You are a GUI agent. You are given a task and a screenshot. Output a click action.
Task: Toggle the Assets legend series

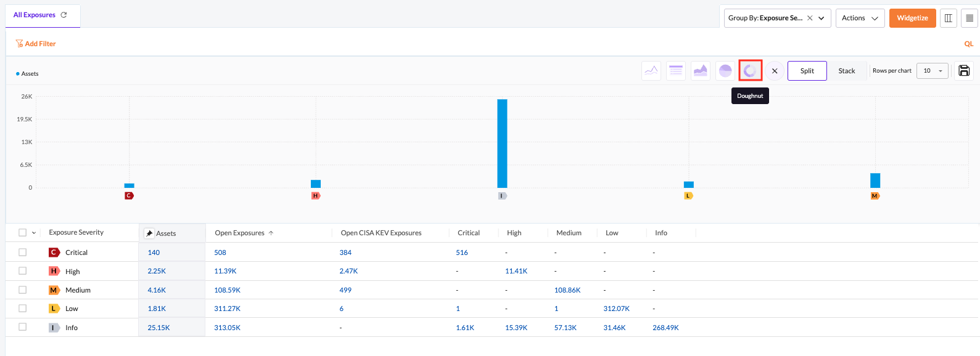(27, 74)
